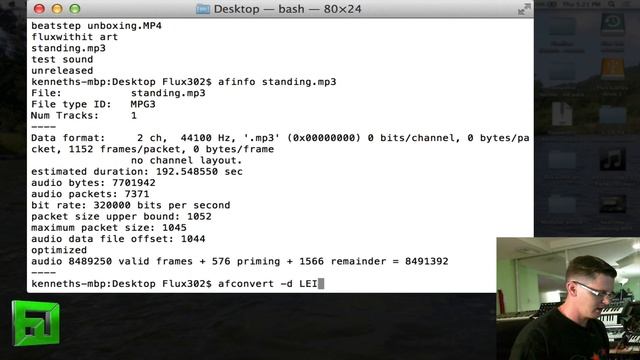This screenshot has width=640, height=360.
Task: Click the 'no channel layout.' line
Action: point(187,160)
